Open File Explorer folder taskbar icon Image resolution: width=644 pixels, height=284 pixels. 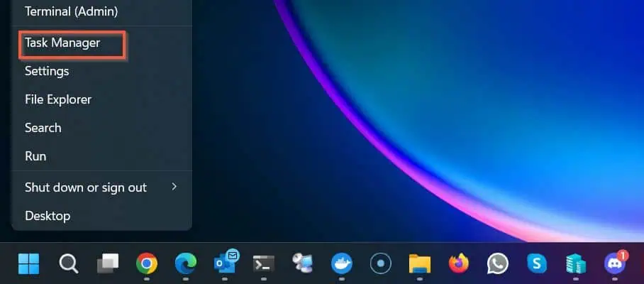(x=420, y=264)
